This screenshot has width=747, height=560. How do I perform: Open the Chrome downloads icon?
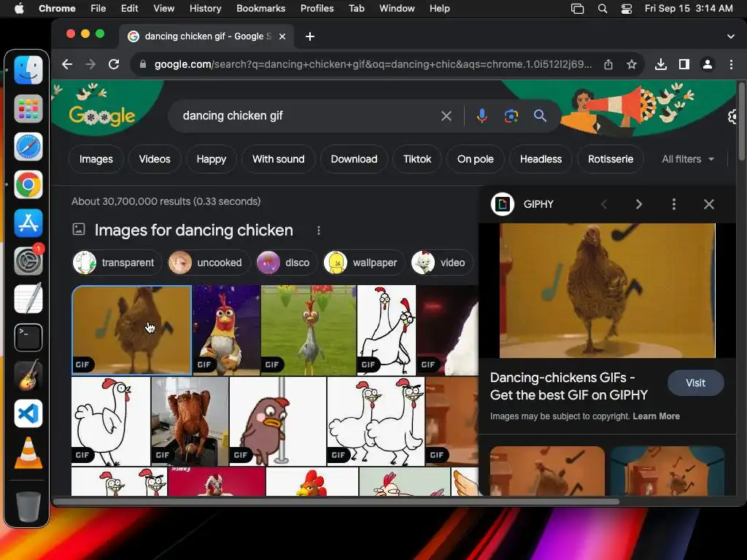[x=661, y=64]
